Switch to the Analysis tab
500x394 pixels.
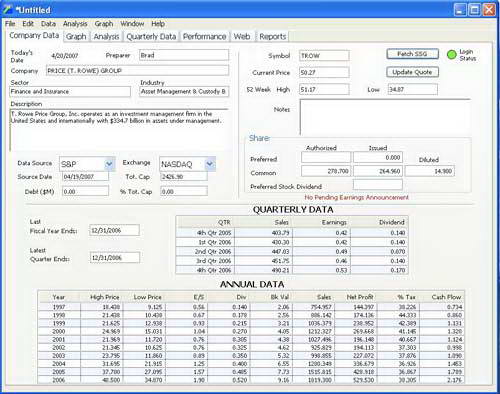click(106, 36)
